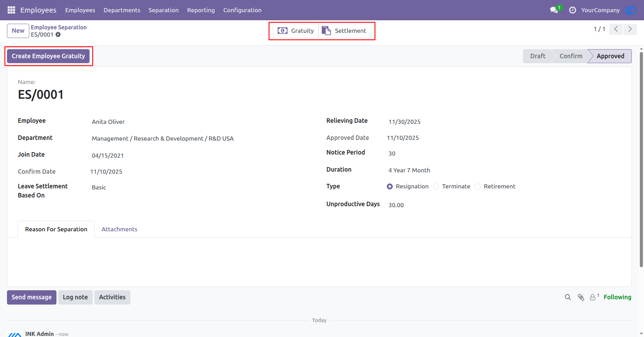Select the Resignation type radio
The image size is (644, 337).
tap(390, 187)
